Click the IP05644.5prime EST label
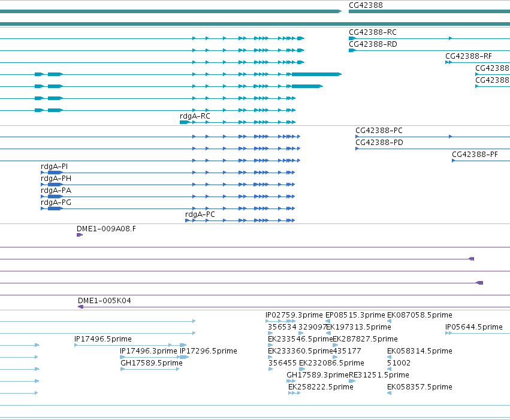This screenshot has width=510, height=420. tap(474, 327)
